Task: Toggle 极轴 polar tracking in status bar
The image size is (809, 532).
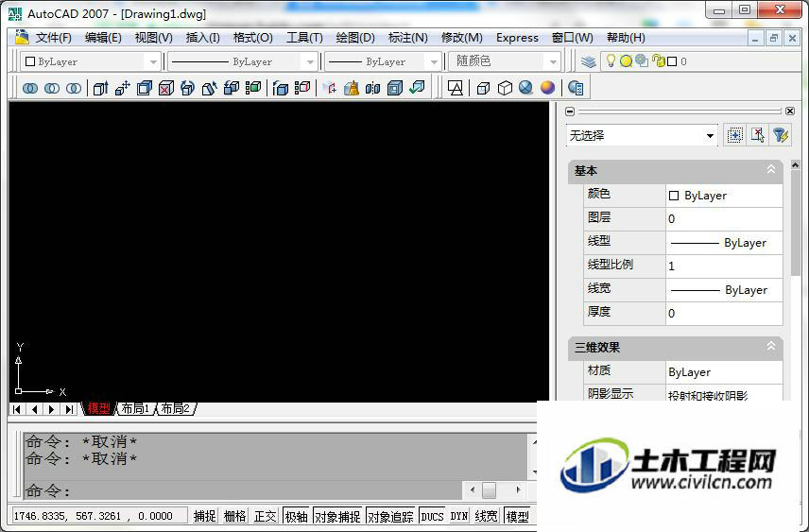Action: 296,516
